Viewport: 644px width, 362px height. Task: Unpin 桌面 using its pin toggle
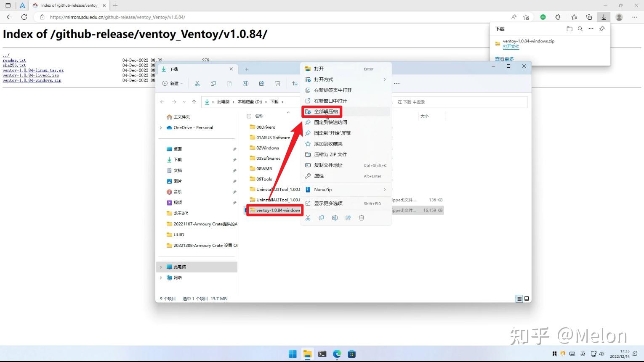[x=234, y=148]
